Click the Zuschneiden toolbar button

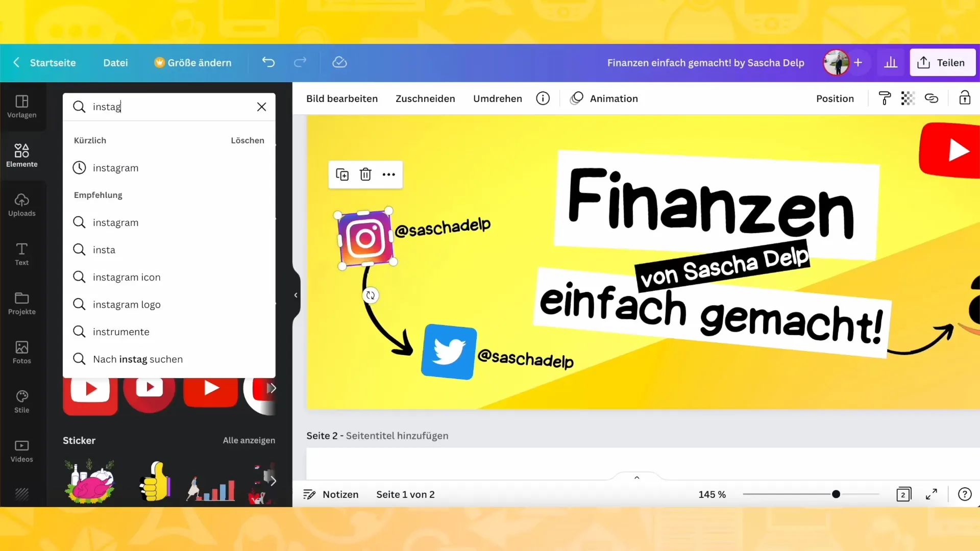point(425,98)
